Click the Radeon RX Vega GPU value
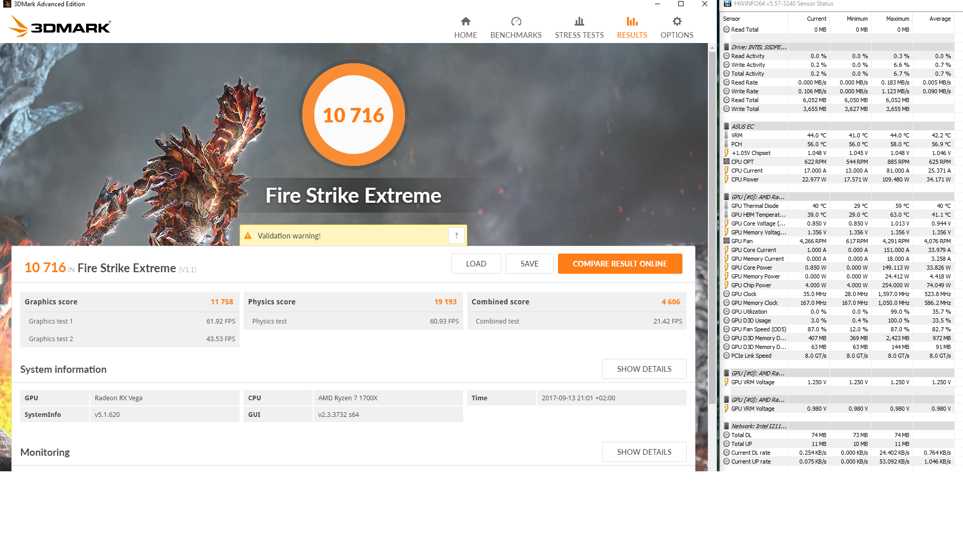Image resolution: width=963 pixels, height=560 pixels. click(118, 398)
